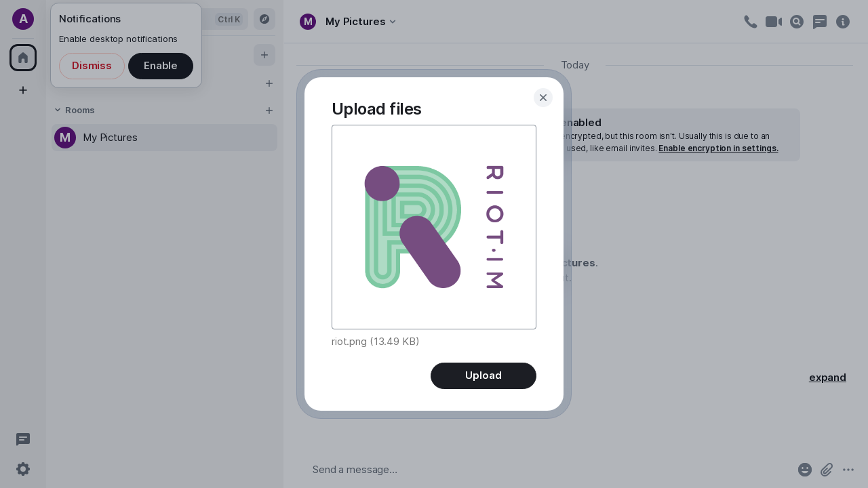868x488 pixels.
Task: Show room info panel
Action: click(x=843, y=22)
